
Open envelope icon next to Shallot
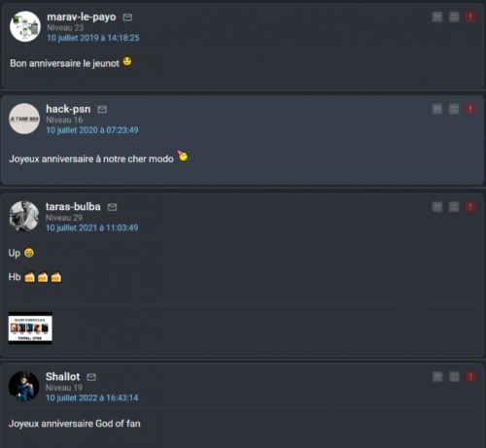click(91, 377)
